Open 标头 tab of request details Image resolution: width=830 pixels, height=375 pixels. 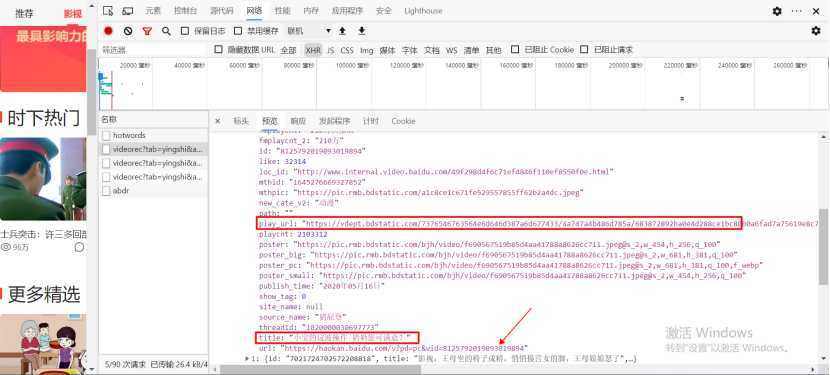pos(241,121)
